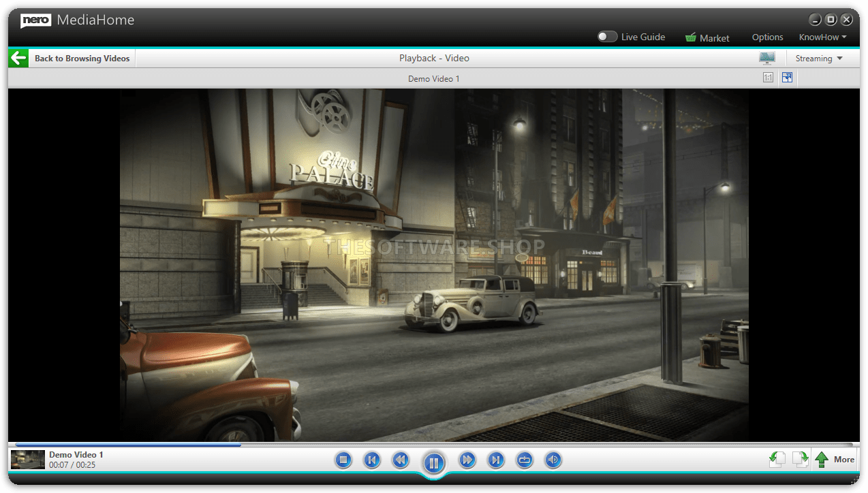868x493 pixels.
Task: Open the volume speaker control
Action: [x=553, y=460]
